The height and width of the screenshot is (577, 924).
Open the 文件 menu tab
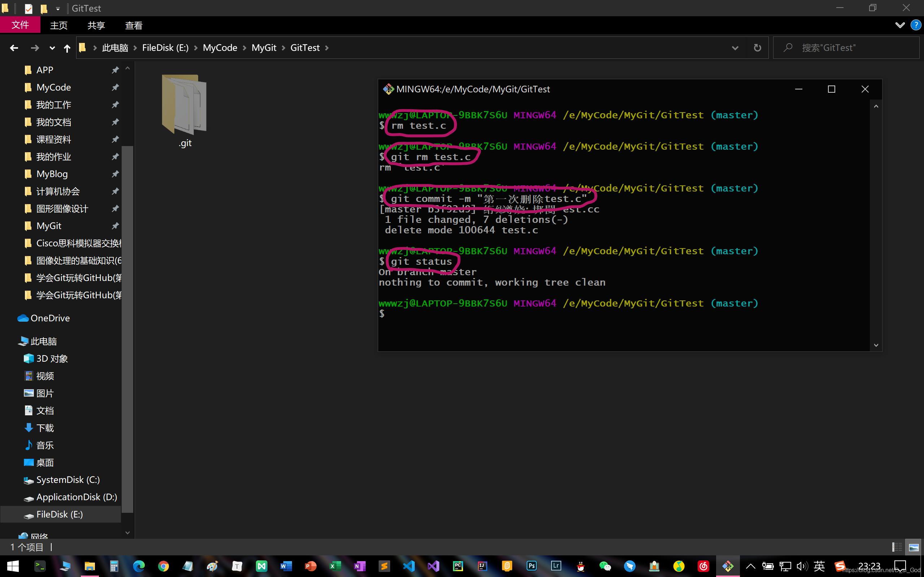pos(20,25)
